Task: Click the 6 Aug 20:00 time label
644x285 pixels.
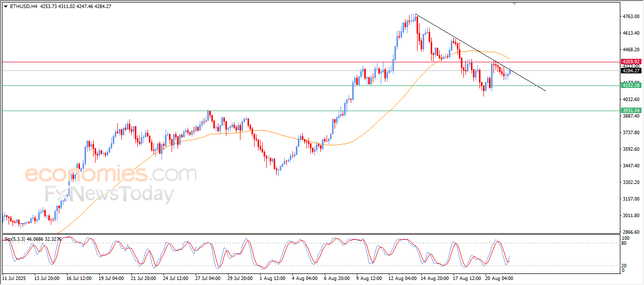Action: point(336,278)
